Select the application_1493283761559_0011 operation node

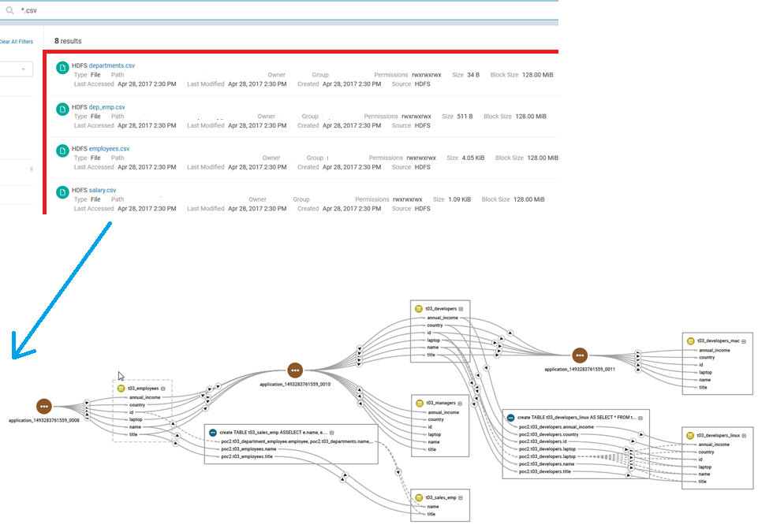[580, 355]
